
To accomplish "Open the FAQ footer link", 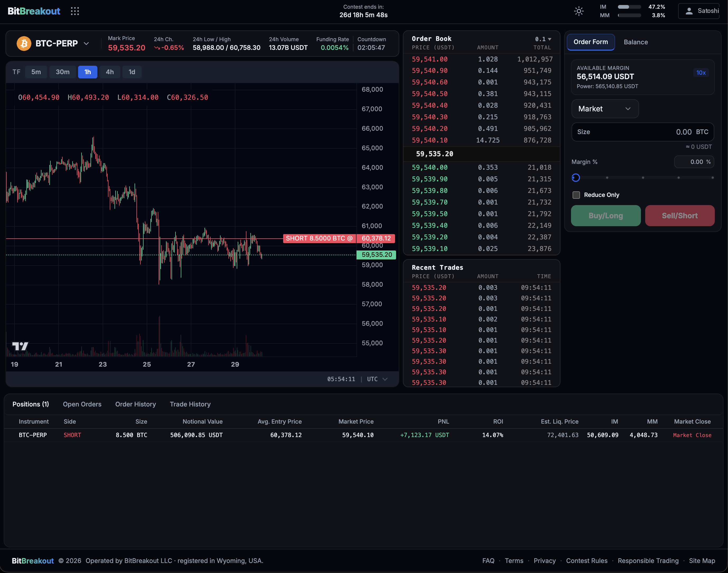I will 488,561.
